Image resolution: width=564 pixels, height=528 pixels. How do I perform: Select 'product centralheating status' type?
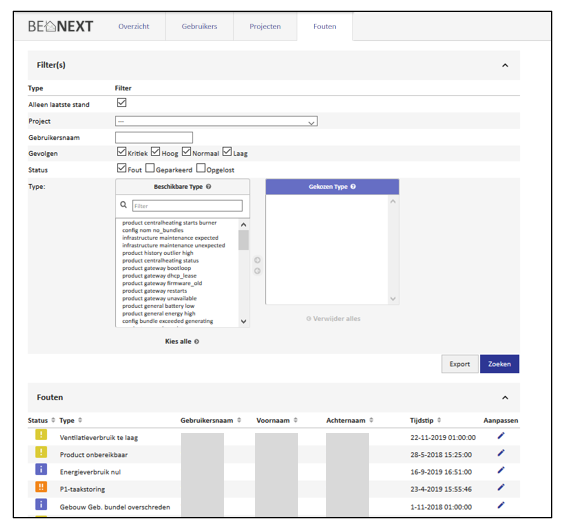click(160, 260)
